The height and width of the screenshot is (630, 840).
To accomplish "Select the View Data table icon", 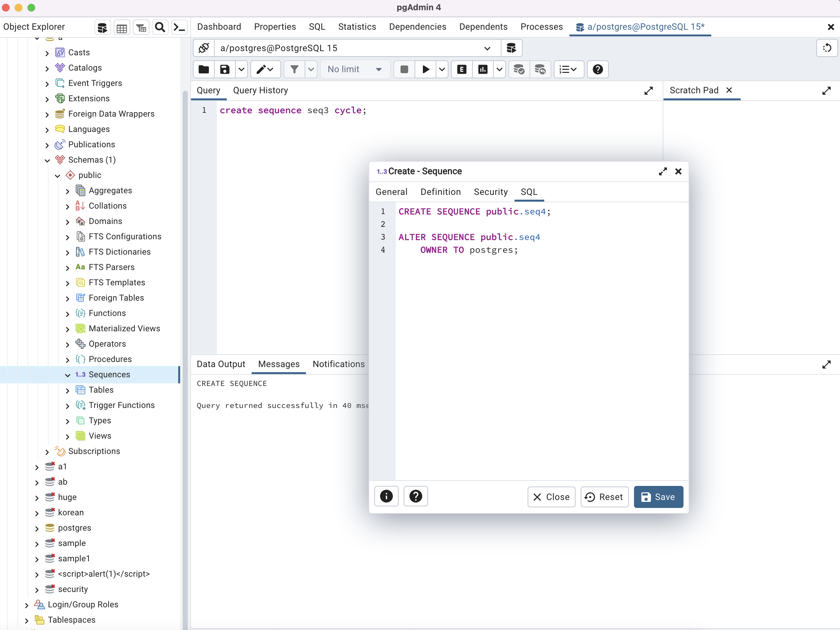I will [x=121, y=27].
